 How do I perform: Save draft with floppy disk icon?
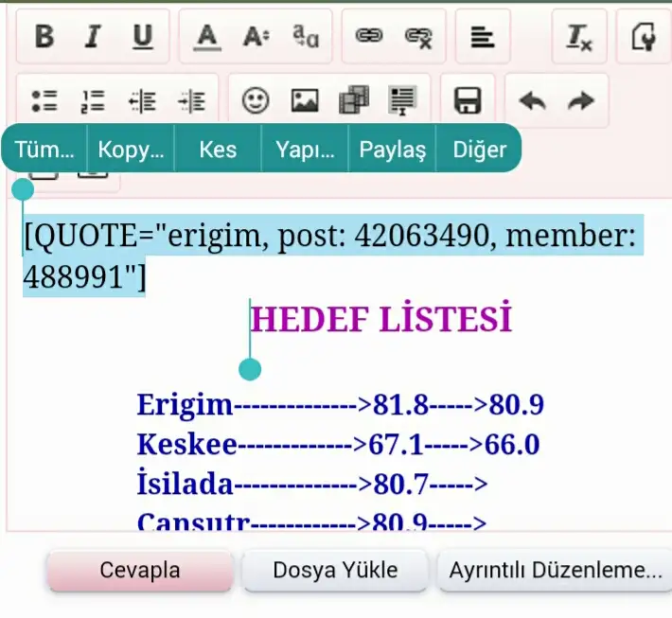(x=468, y=100)
